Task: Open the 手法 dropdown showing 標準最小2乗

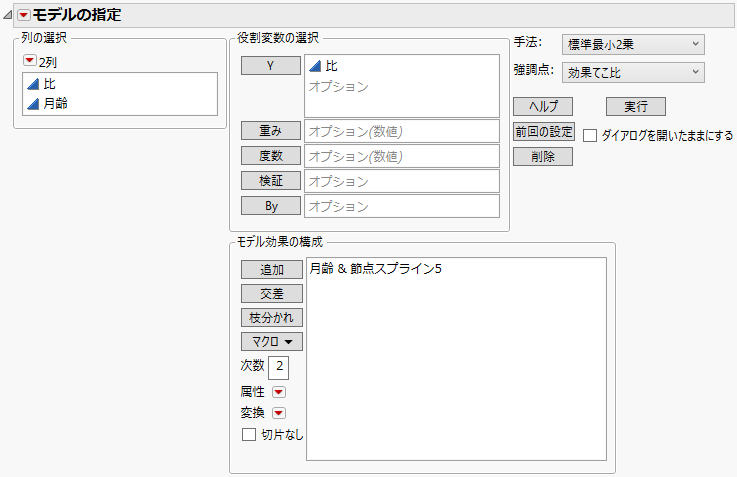Action: (x=633, y=45)
